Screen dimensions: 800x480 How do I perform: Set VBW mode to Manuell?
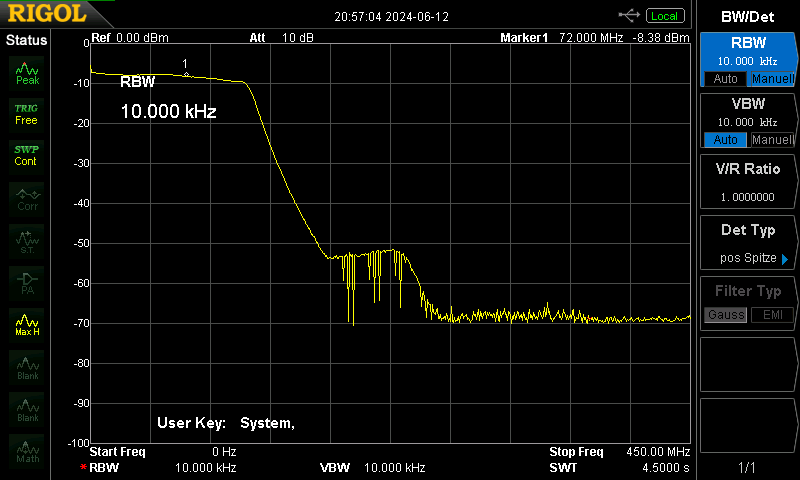click(x=772, y=139)
